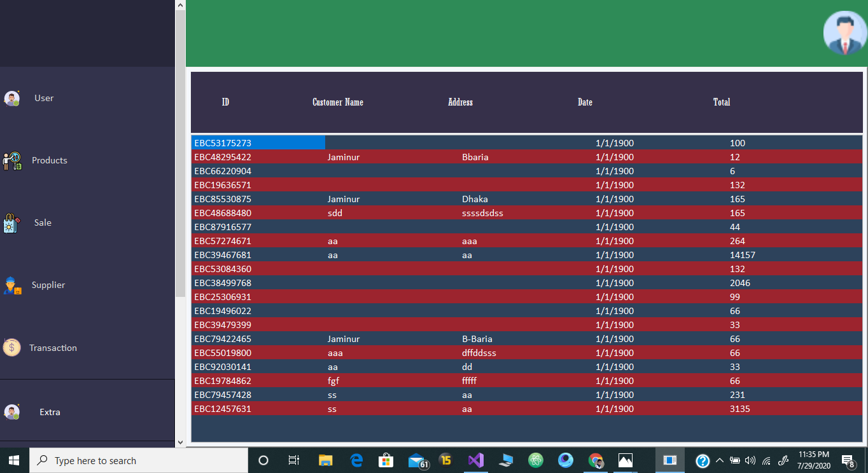Open Chrome from the taskbar

coord(595,460)
